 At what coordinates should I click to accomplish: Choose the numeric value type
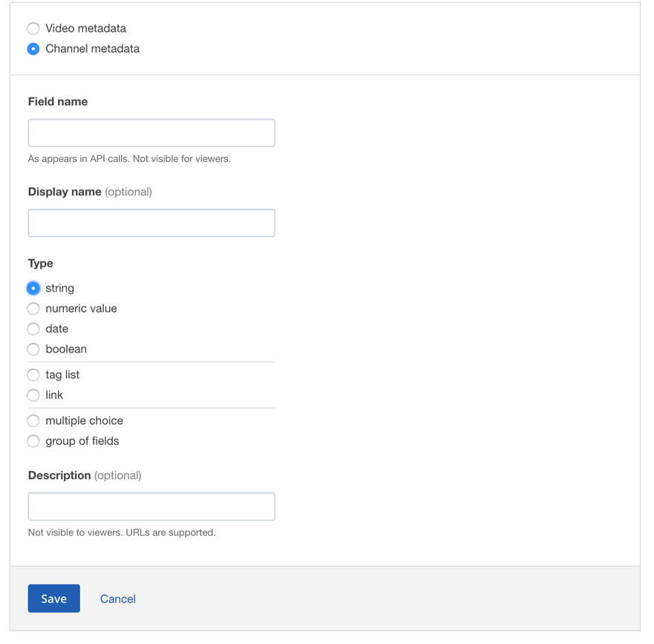pyautogui.click(x=33, y=308)
